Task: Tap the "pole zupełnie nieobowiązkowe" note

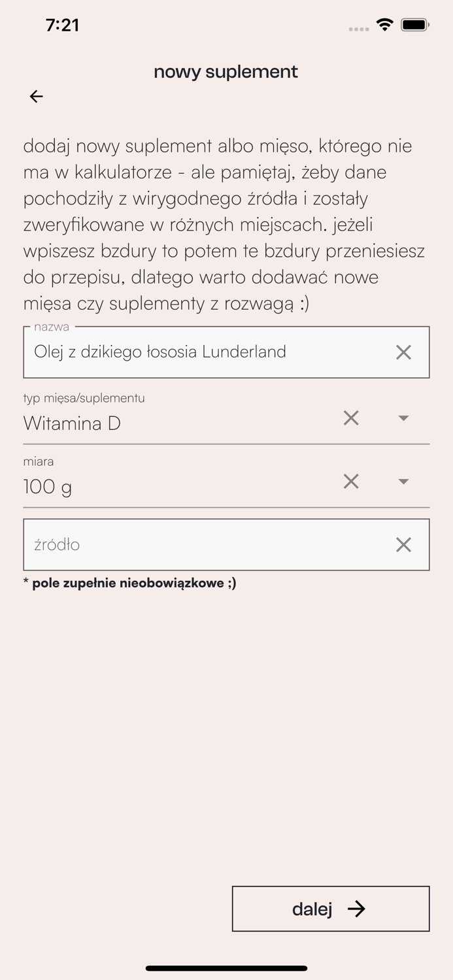Action: 131,583
